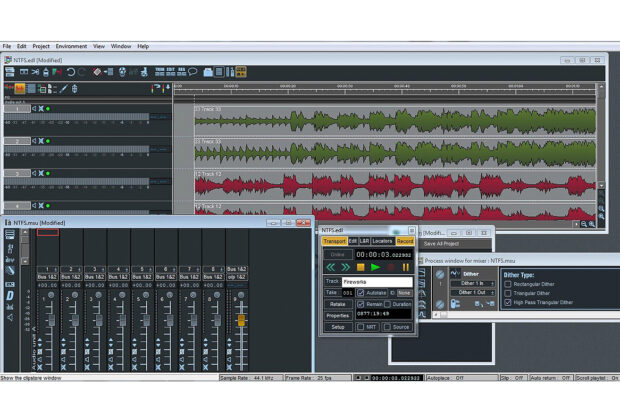Click the speech bubble comment icon
Image resolution: width=620 pixels, height=420 pixels.
193,72
